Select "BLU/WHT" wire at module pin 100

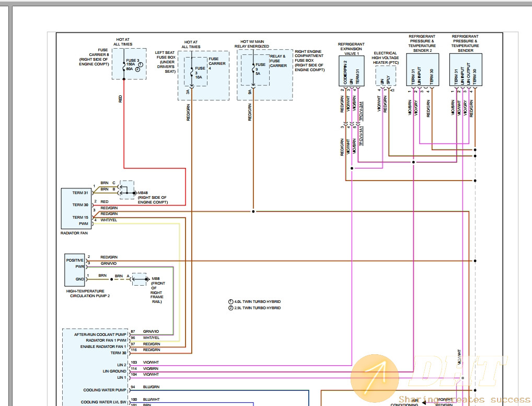tap(151, 400)
